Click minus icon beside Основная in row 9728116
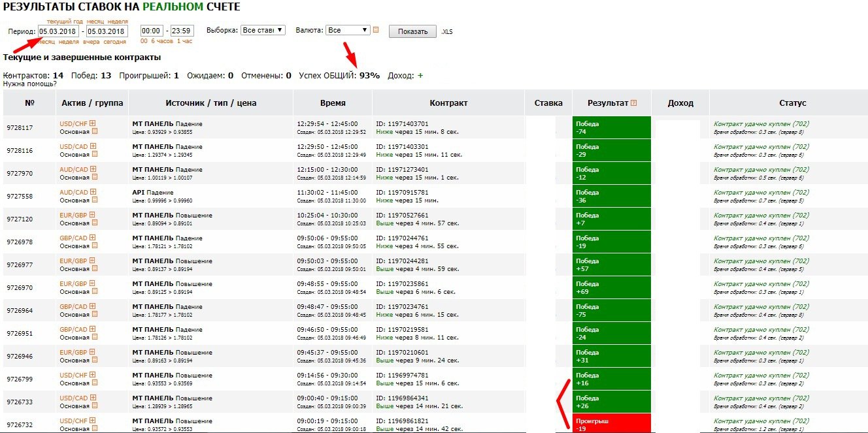The width and height of the screenshot is (868, 433). point(94,154)
